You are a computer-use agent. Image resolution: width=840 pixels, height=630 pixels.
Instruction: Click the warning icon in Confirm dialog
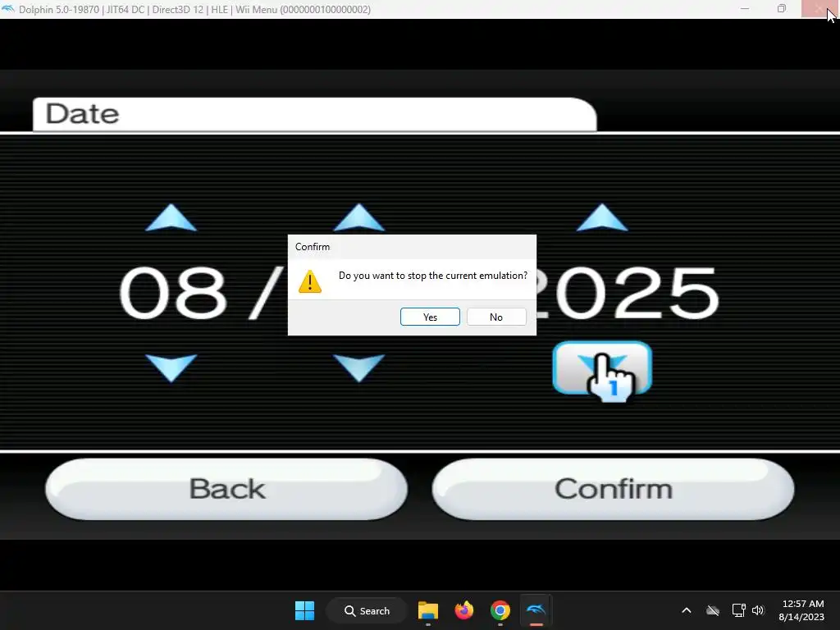point(309,281)
